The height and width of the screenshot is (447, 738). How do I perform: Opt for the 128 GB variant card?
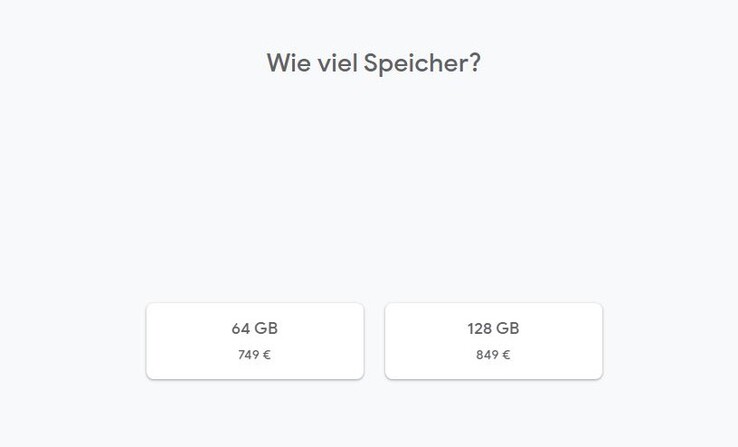click(x=493, y=341)
